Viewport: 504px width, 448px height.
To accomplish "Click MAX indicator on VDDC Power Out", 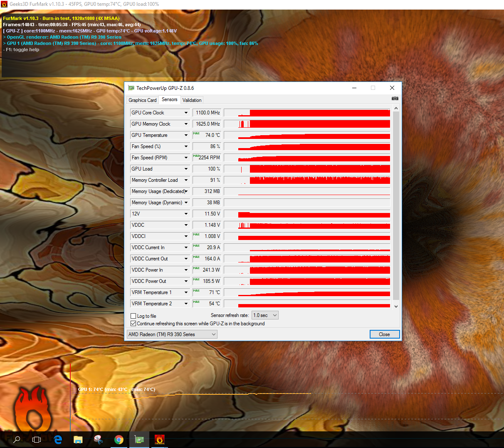I will [x=196, y=280].
